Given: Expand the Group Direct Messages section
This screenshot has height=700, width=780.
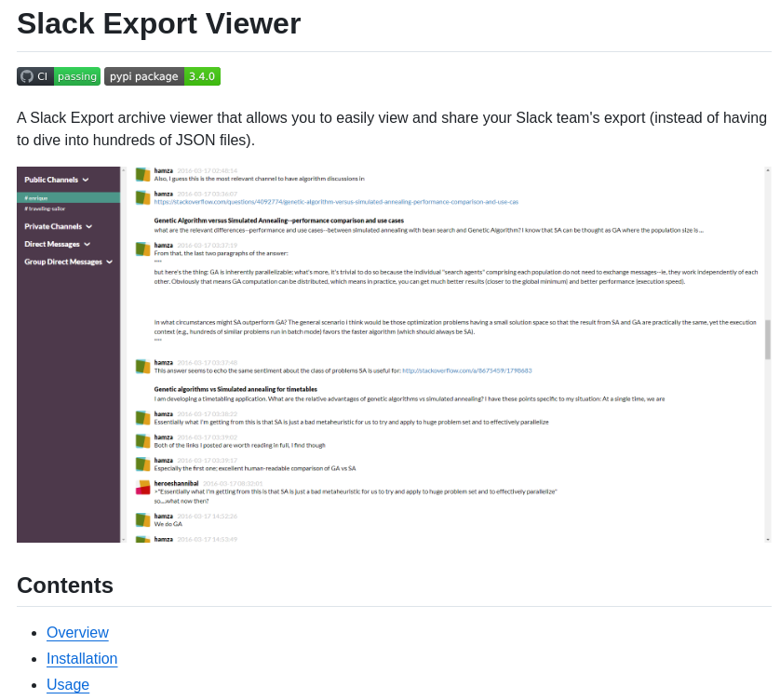Looking at the screenshot, I should (109, 262).
